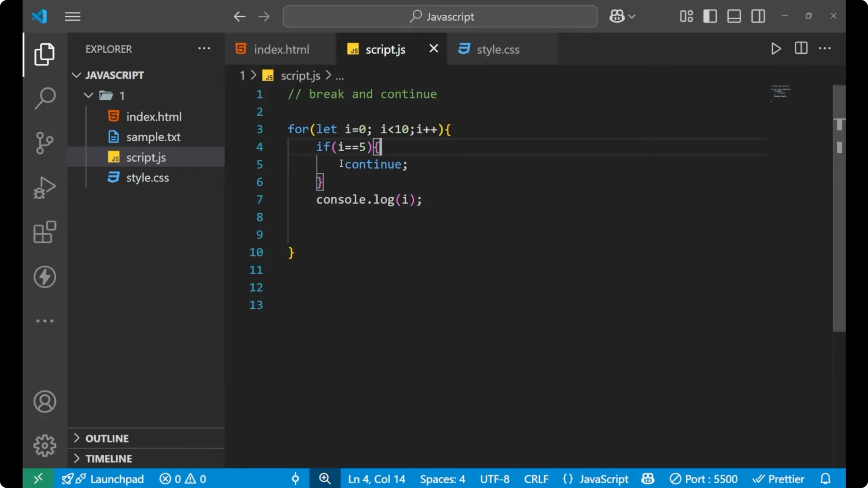Run the script using the play icon
This screenshot has width=868, height=488.
tap(776, 49)
